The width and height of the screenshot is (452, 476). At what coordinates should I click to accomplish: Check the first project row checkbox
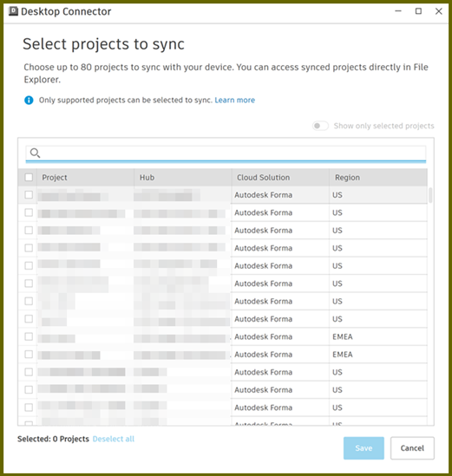click(29, 194)
